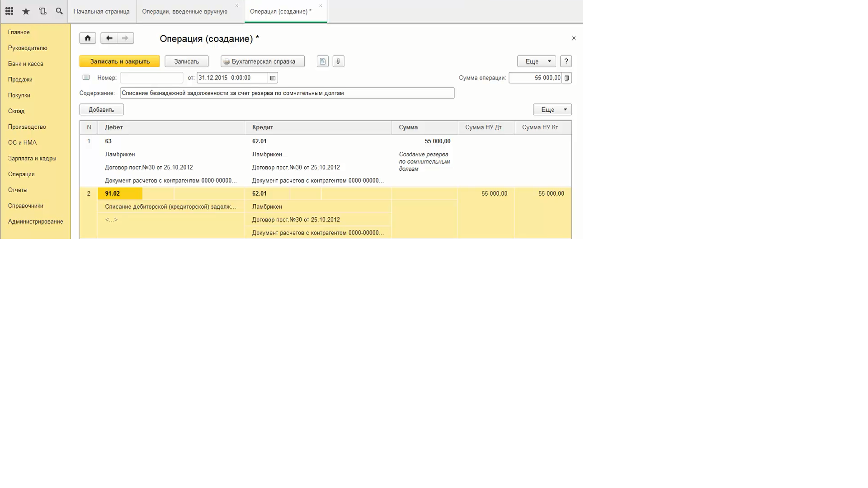Click the paperclip attached files icon

click(x=338, y=61)
